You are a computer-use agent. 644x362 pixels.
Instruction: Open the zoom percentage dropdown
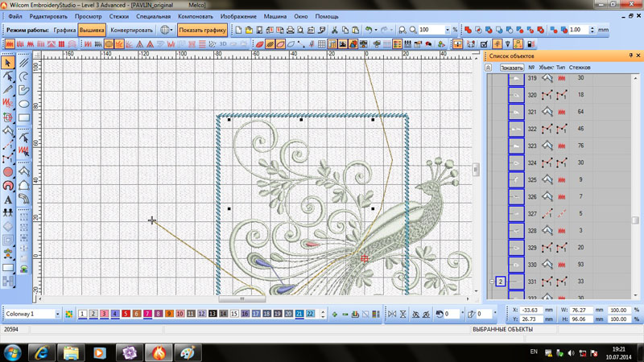point(448,30)
